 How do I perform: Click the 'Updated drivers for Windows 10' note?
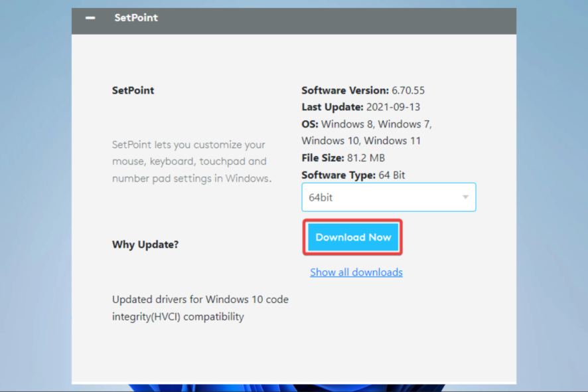pyautogui.click(x=200, y=308)
